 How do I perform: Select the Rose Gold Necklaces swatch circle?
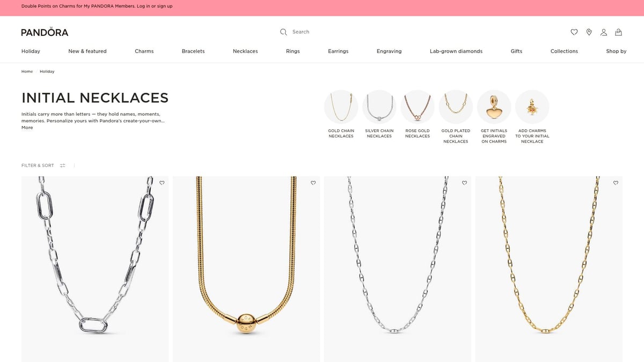tap(418, 107)
